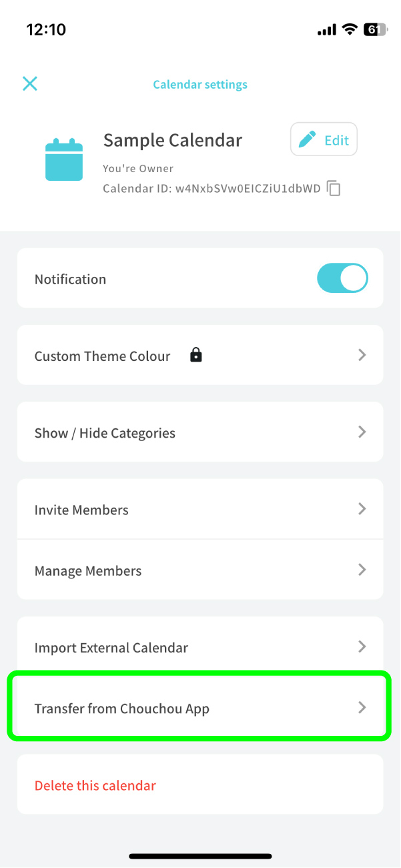
Task: Open the Custom Theme Colour chevron
Action: pyautogui.click(x=362, y=355)
